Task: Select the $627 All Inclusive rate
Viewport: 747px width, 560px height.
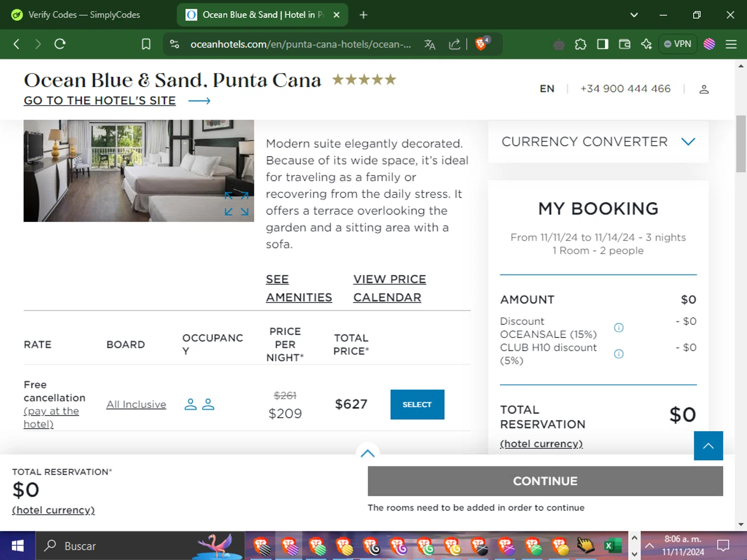Action: tap(417, 404)
